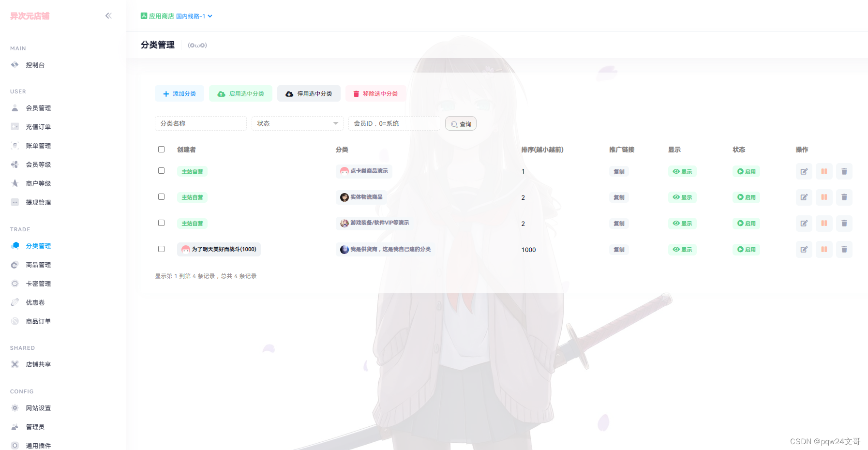Collapse the sidebar with double-chevron icon
Viewport: 868px width, 450px height.
point(108,16)
